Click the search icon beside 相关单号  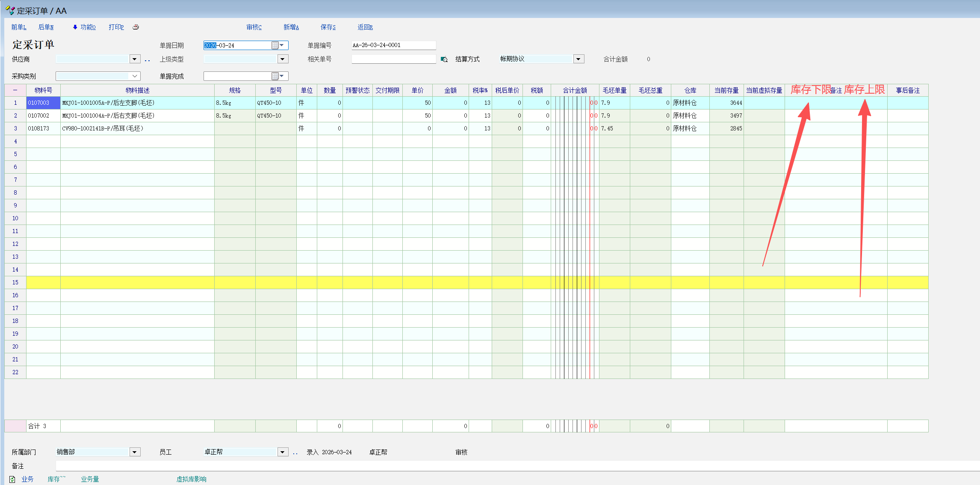coord(444,59)
